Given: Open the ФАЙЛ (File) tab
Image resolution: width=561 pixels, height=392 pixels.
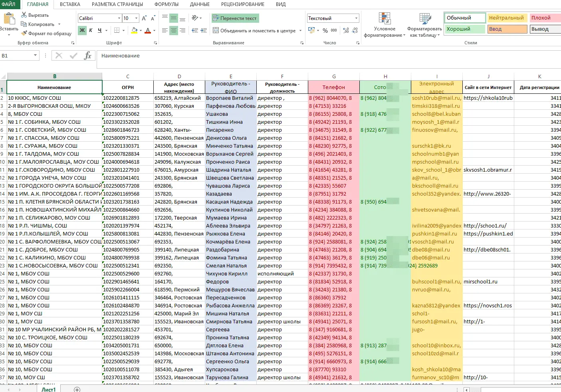Looking at the screenshot, I should point(8,4).
